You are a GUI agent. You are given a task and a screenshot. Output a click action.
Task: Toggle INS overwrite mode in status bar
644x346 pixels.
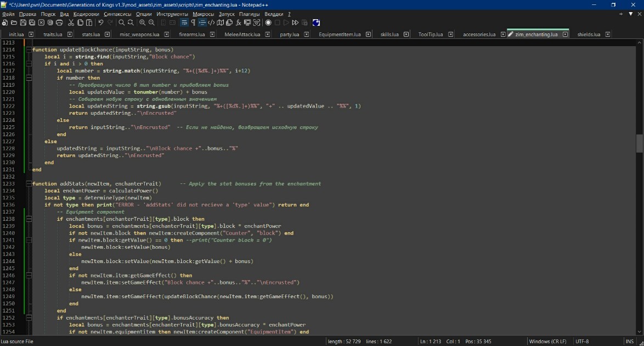[629, 342]
